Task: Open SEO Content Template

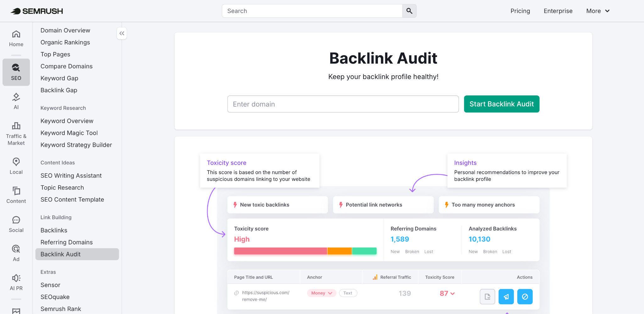Action: 72,199
